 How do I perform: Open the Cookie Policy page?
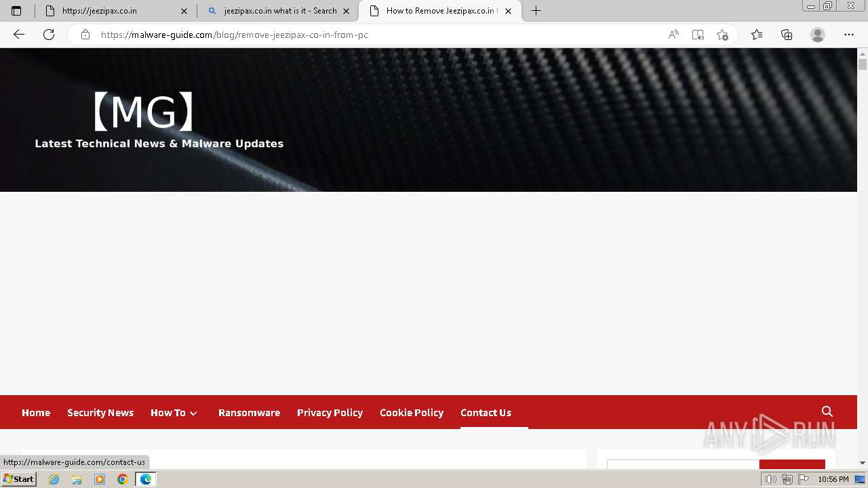click(412, 412)
